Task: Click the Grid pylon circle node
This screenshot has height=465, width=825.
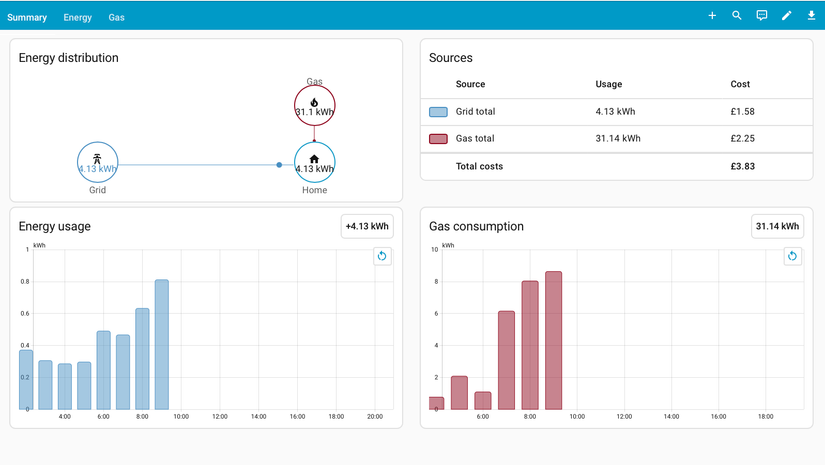Action: [97, 163]
